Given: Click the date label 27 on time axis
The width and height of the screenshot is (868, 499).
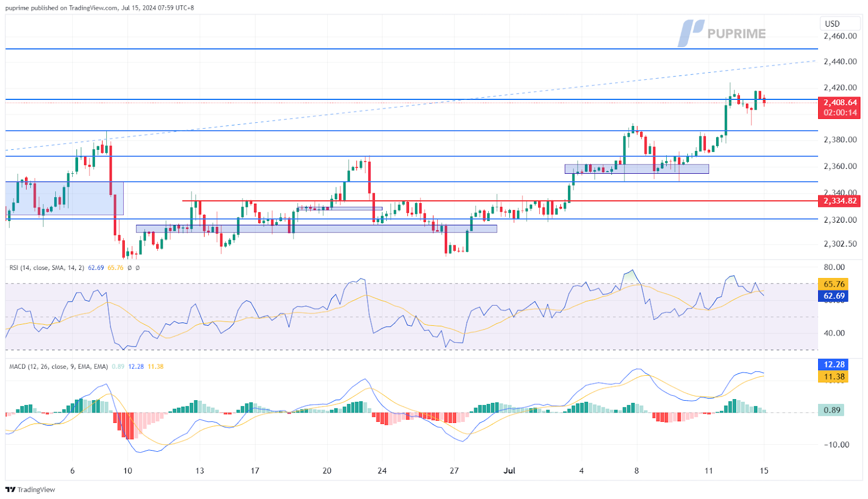Looking at the screenshot, I should pyautogui.click(x=454, y=471).
